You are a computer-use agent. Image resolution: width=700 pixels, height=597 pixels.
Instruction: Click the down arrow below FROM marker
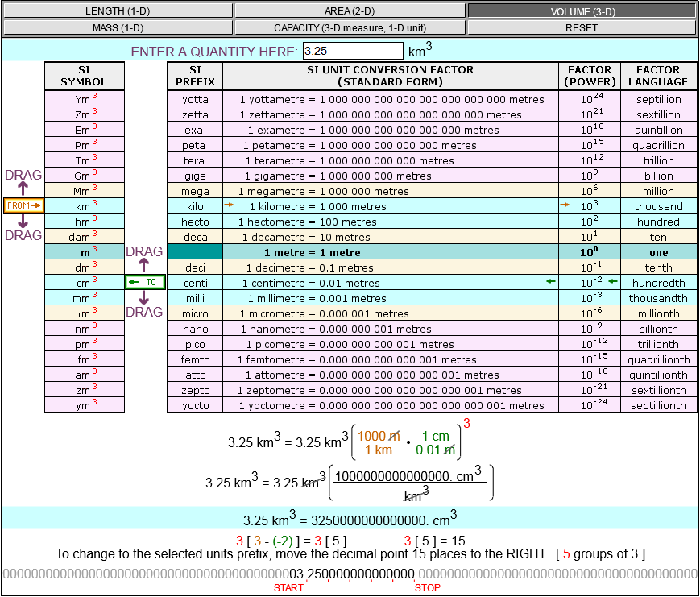[23, 222]
